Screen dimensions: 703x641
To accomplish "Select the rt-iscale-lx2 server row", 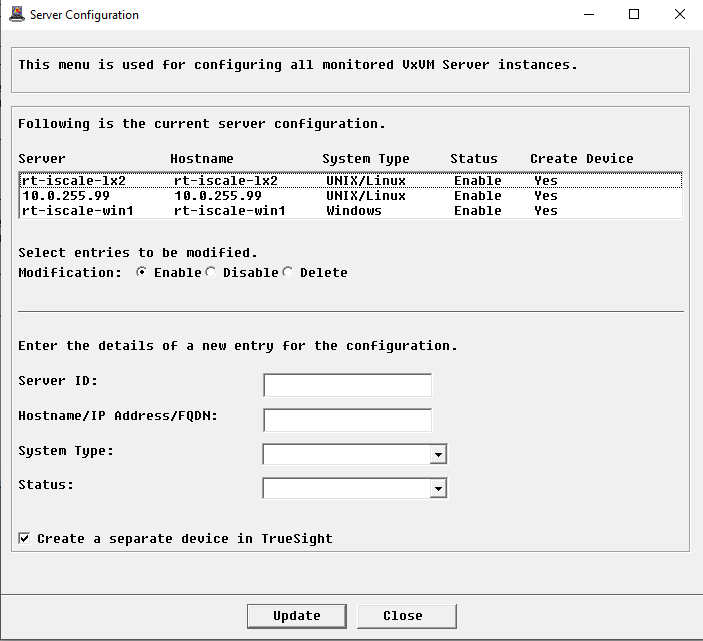I will point(351,181).
